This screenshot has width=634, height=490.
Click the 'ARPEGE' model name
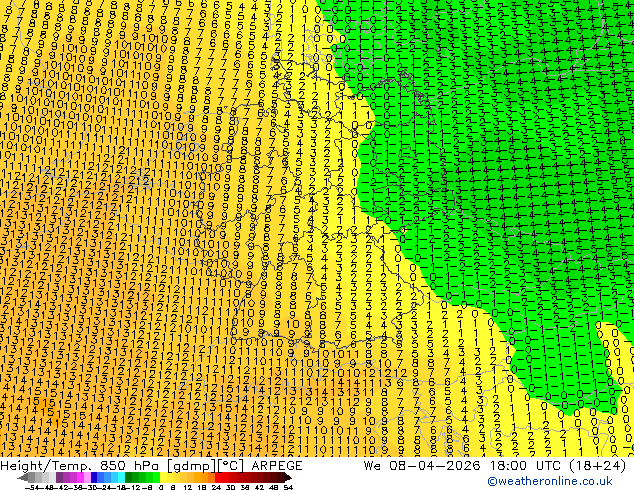[277, 466]
